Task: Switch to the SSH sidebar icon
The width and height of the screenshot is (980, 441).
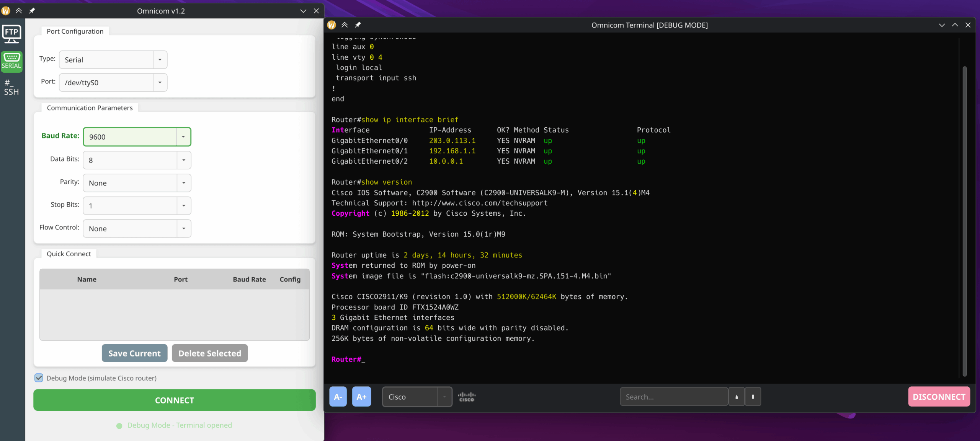Action: pos(11,88)
